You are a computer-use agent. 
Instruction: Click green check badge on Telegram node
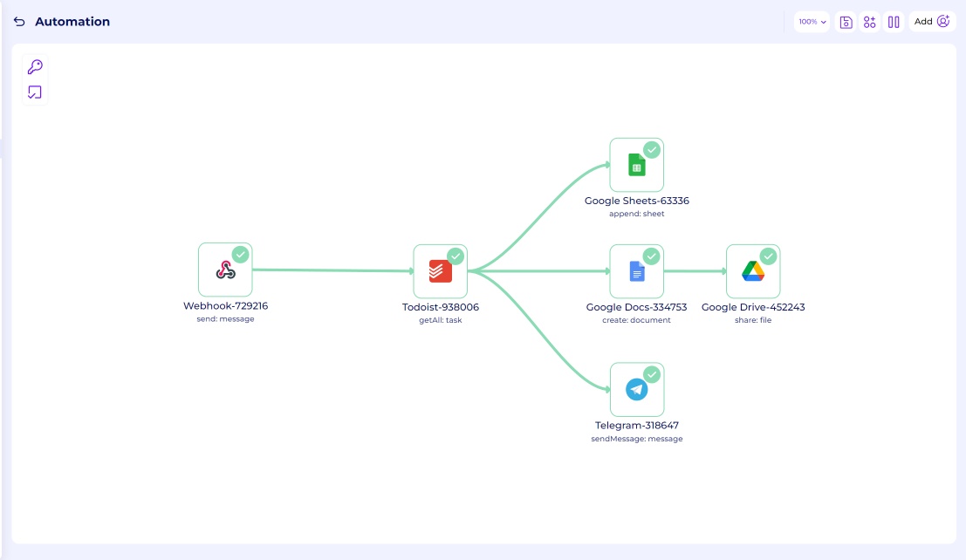tap(652, 374)
